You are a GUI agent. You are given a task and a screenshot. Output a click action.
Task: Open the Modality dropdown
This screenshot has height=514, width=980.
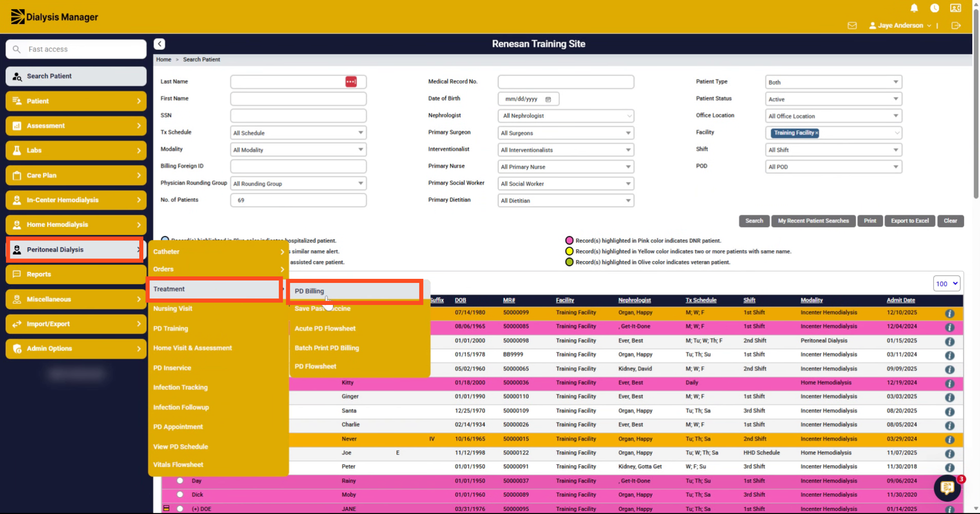pos(298,150)
